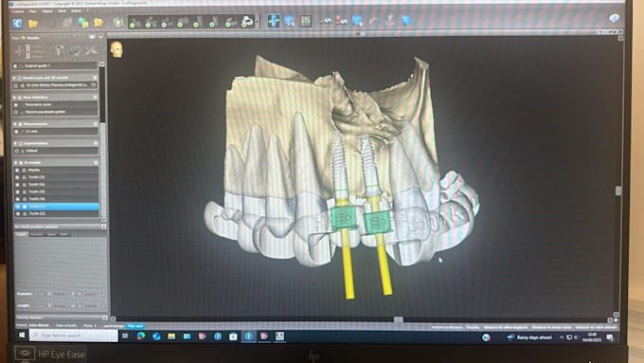Open File Explorer from the taskbar
This screenshot has width=644, height=363.
171,336
